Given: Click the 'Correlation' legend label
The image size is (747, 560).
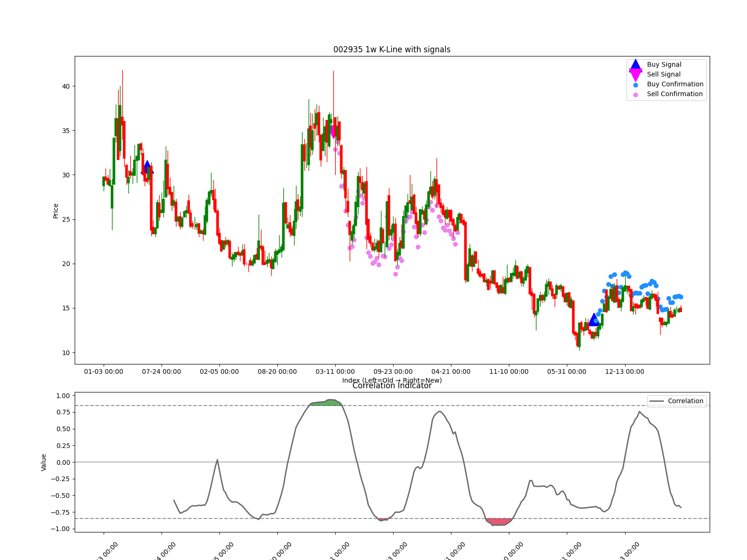Looking at the screenshot, I should [x=685, y=401].
